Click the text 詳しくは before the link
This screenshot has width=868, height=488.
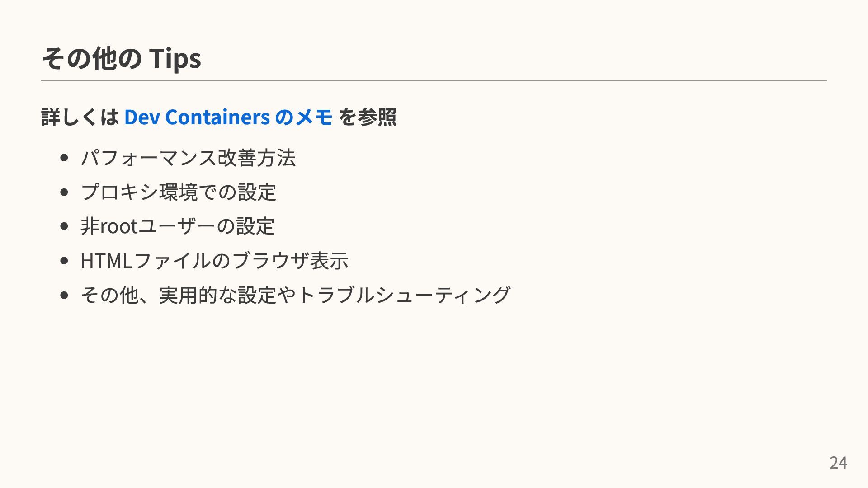click(x=80, y=117)
